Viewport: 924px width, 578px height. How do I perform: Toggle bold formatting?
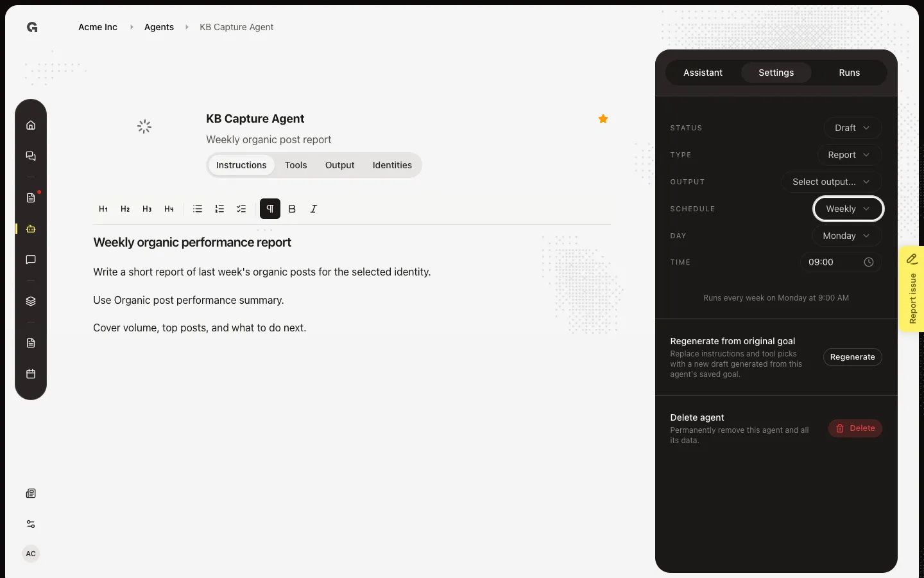292,209
